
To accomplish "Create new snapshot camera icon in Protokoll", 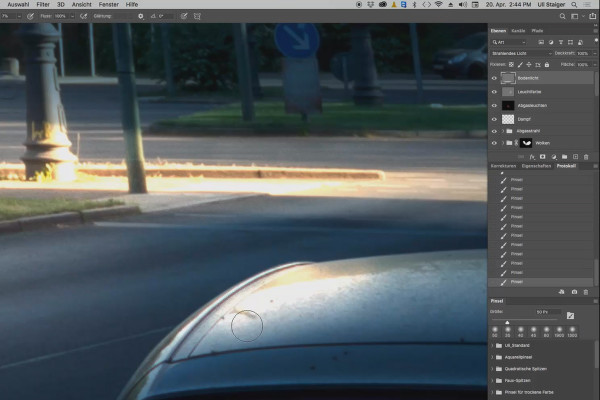I will coord(574,292).
